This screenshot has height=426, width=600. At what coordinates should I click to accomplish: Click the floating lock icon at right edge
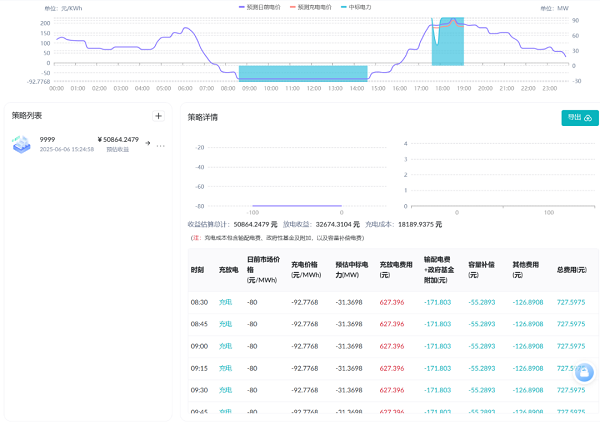click(x=584, y=372)
